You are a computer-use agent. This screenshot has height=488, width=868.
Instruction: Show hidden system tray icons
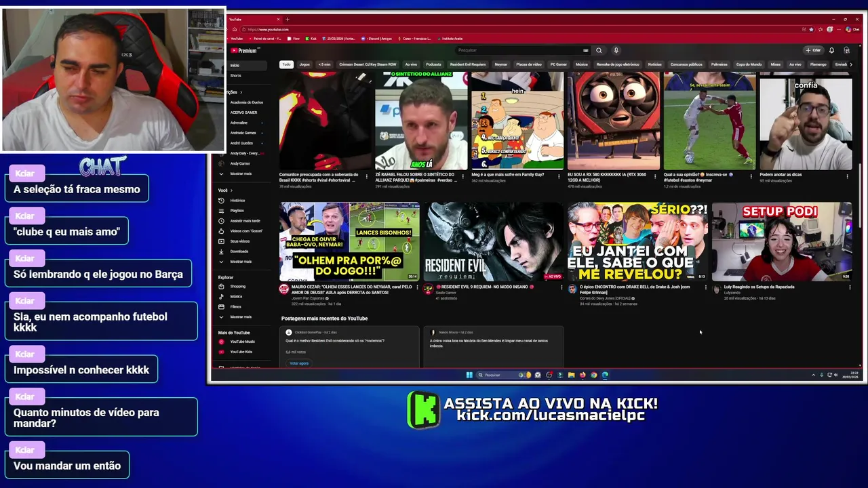pyautogui.click(x=814, y=375)
